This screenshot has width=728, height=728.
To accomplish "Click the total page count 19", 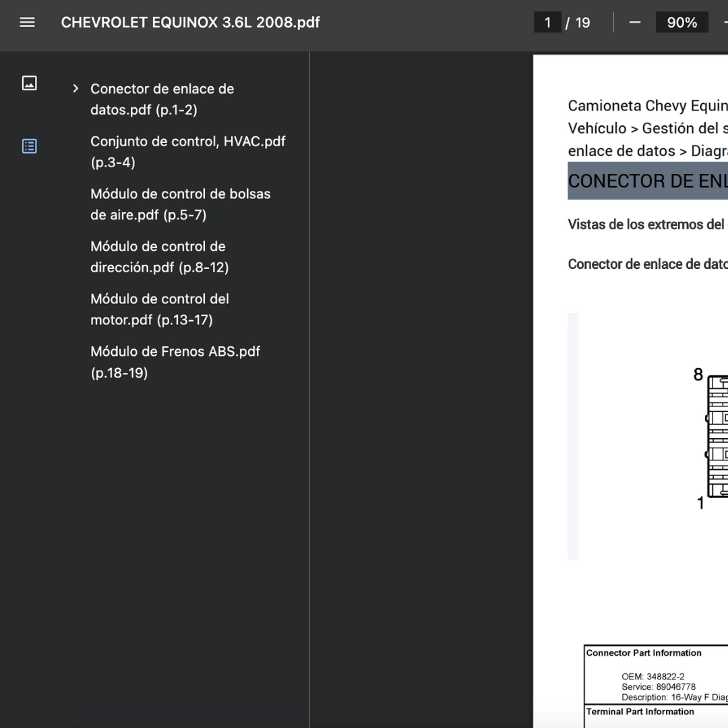I will [582, 22].
